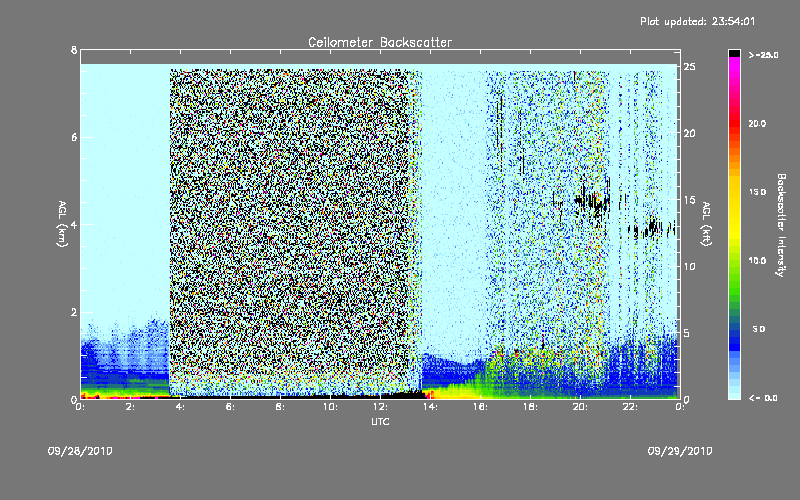Screen dimensions: 800x500
Task: Click the "15.0" colorbar tick label
Action: pyautogui.click(x=757, y=192)
